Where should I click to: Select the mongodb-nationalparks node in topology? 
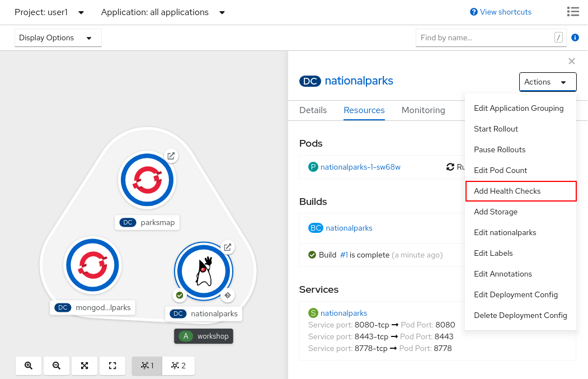[93, 266]
